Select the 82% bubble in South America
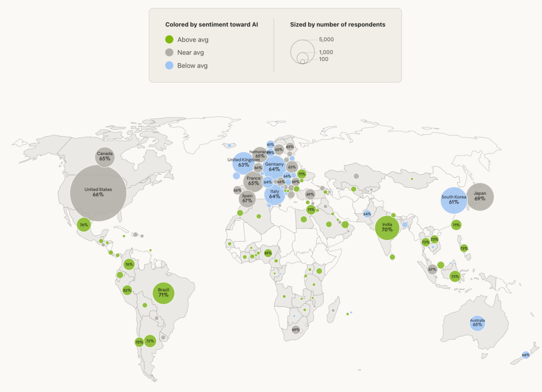 127,290
